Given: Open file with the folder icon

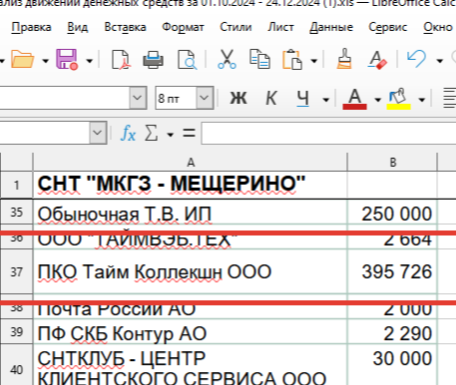Looking at the screenshot, I should [22, 60].
